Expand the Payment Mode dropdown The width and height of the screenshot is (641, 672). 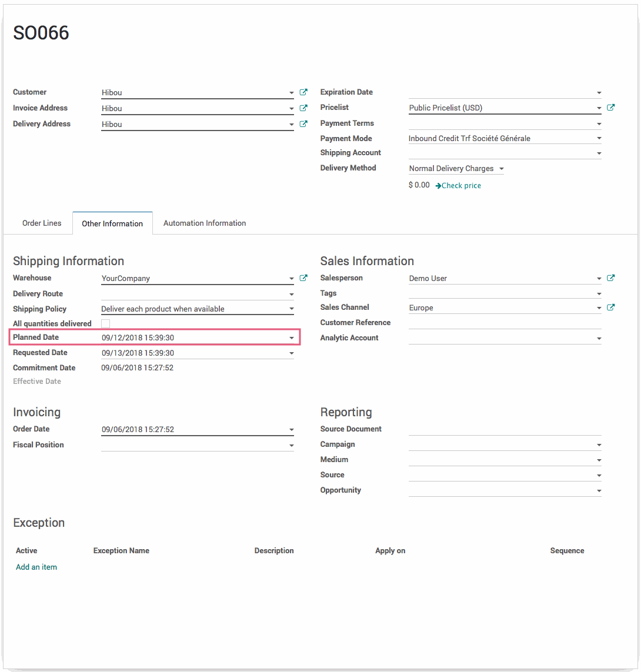(x=599, y=138)
